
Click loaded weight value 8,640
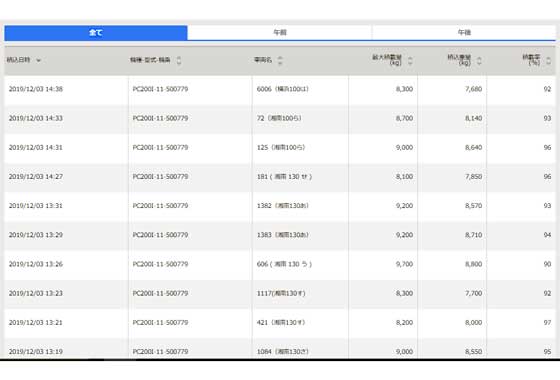tap(474, 148)
